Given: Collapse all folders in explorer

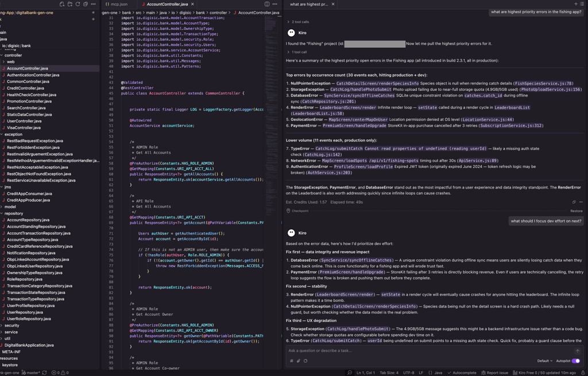Looking at the screenshot, I should click(86, 4).
